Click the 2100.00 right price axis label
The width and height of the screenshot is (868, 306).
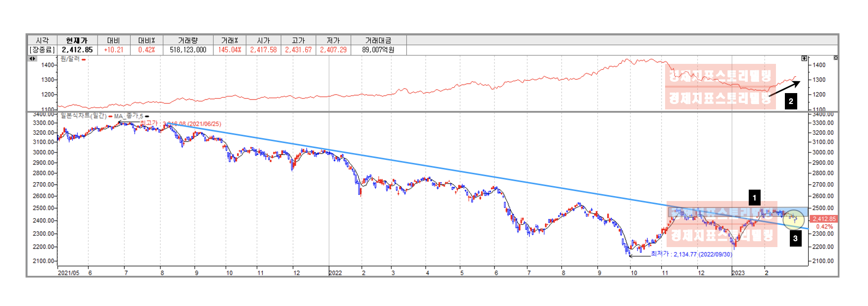pos(823,261)
